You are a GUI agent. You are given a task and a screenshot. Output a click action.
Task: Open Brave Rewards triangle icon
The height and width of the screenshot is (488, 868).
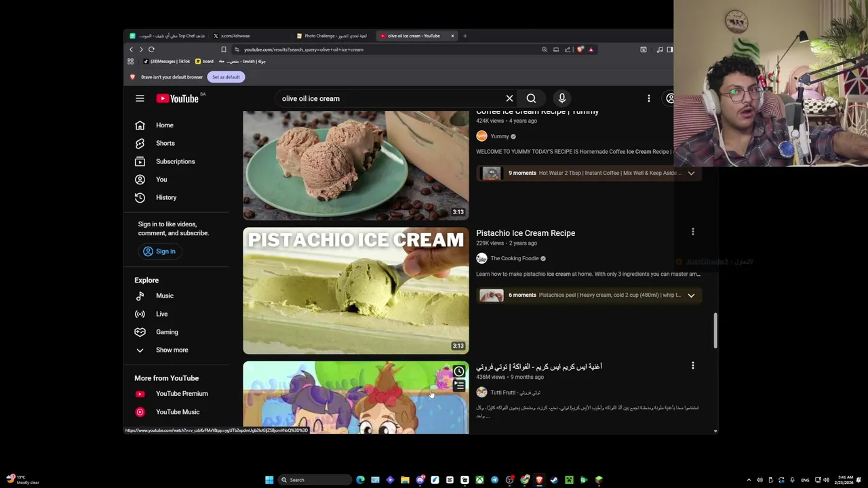pos(591,49)
